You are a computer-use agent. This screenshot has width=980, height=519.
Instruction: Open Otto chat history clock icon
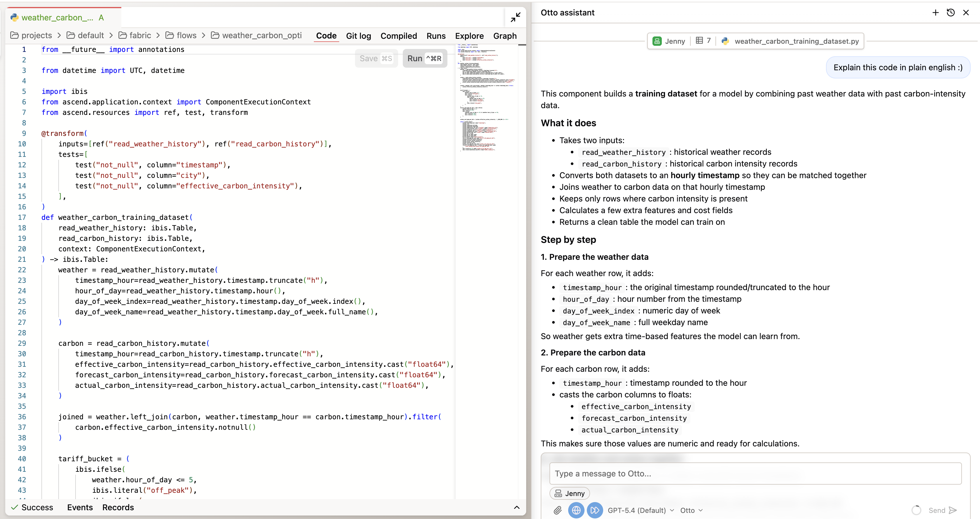click(951, 13)
